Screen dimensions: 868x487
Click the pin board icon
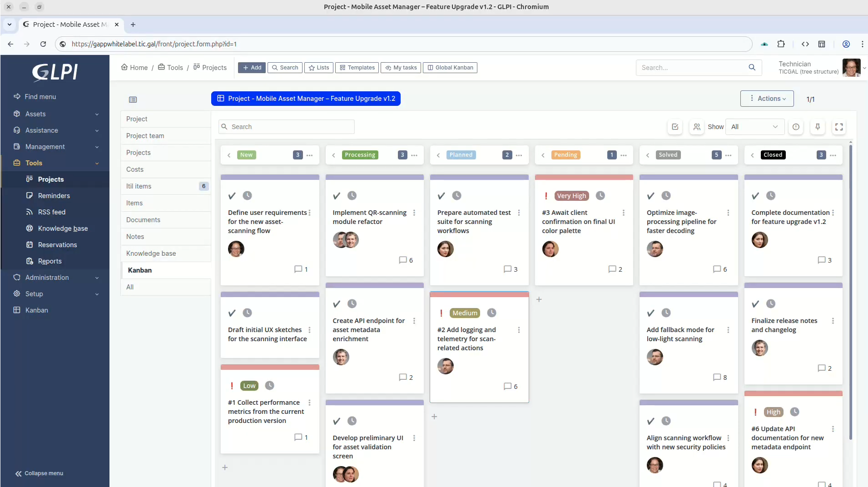pos(817,127)
